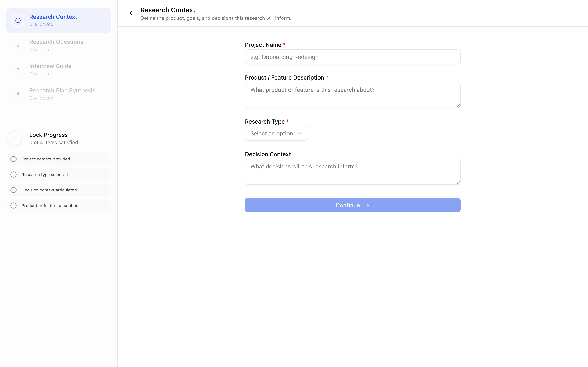Expand the Research Type options list
The width and height of the screenshot is (588, 367).
tap(276, 133)
